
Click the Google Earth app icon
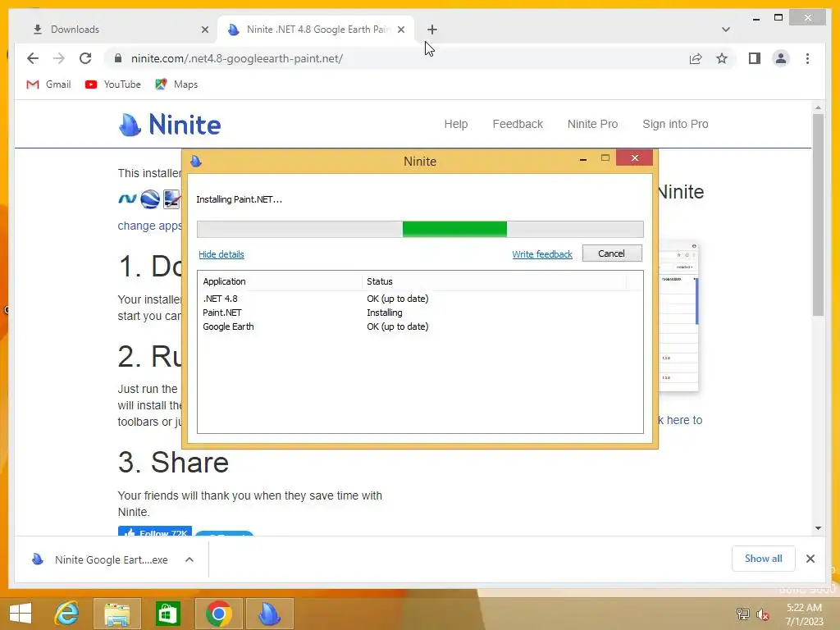pos(150,199)
